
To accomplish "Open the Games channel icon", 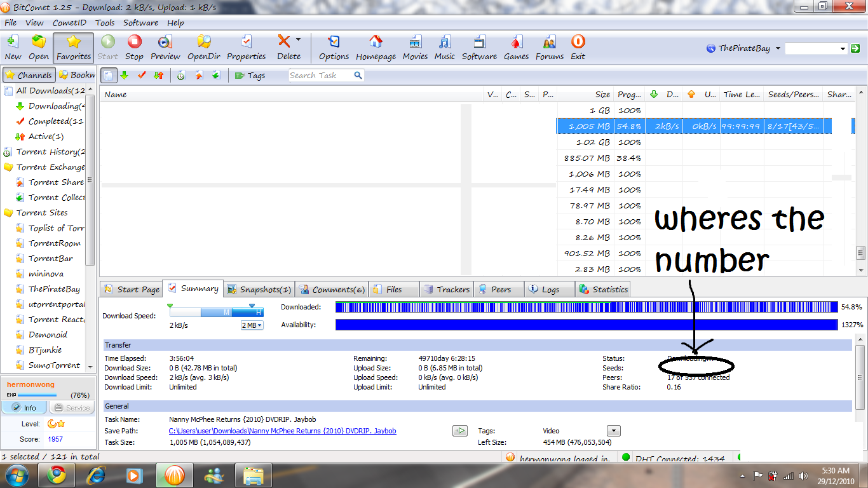I will (x=516, y=48).
